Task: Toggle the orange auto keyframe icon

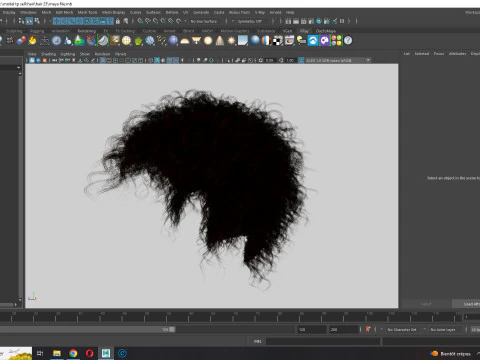Action: coord(368,329)
